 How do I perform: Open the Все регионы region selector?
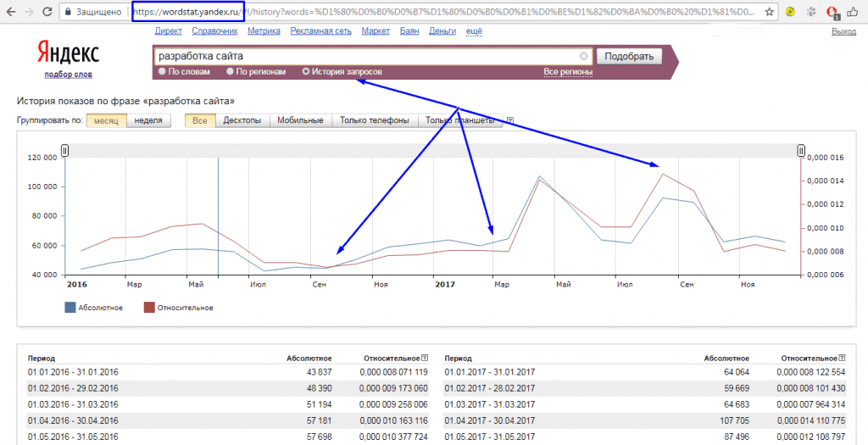(568, 72)
